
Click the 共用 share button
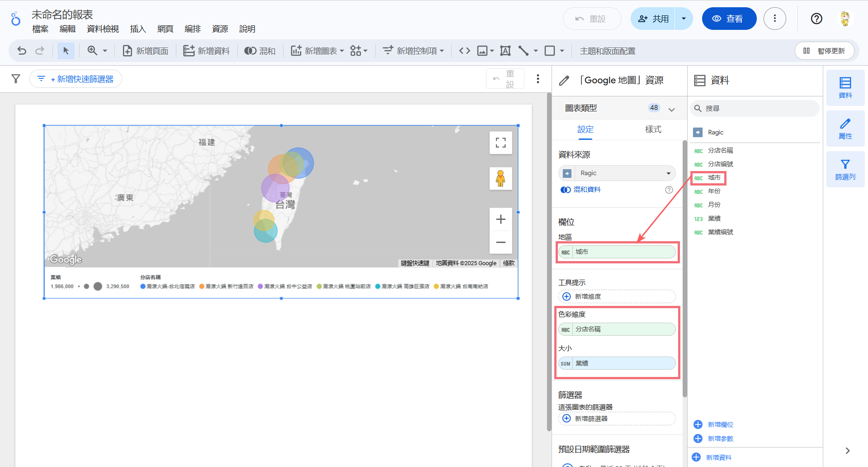tap(653, 19)
